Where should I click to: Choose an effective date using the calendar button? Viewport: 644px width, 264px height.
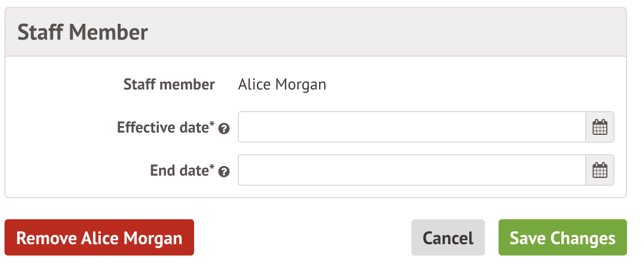[x=599, y=127]
